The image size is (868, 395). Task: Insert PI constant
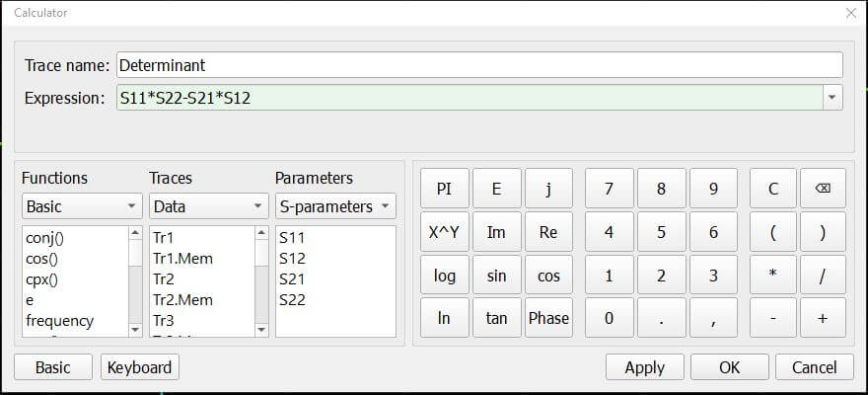pyautogui.click(x=445, y=189)
